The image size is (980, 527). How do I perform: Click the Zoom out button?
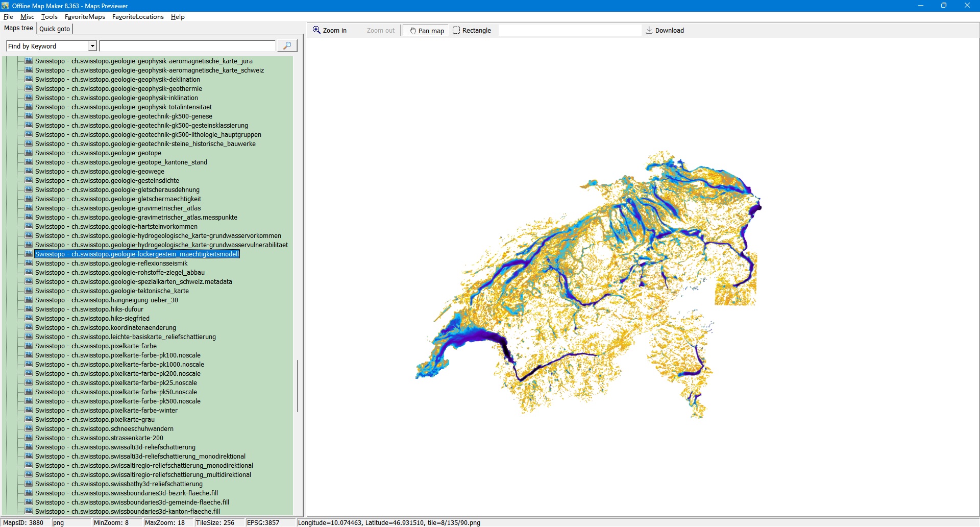coord(380,31)
